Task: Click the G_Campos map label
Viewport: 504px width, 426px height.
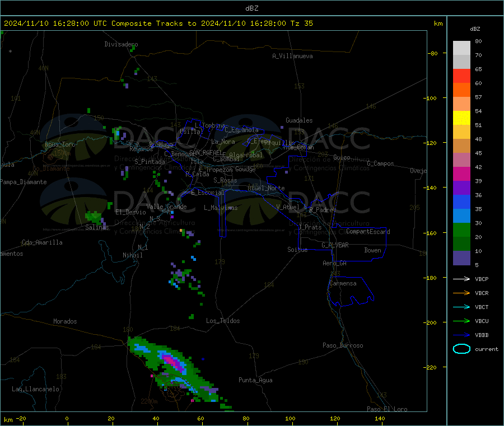Action: 380,163
